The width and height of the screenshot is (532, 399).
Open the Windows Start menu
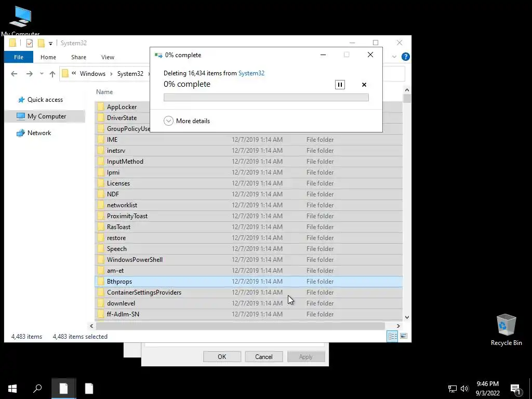coord(12,389)
